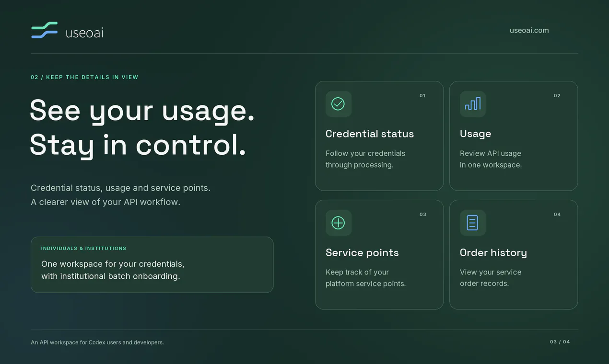Click "platform service points." description line
The width and height of the screenshot is (609, 364).
366,284
